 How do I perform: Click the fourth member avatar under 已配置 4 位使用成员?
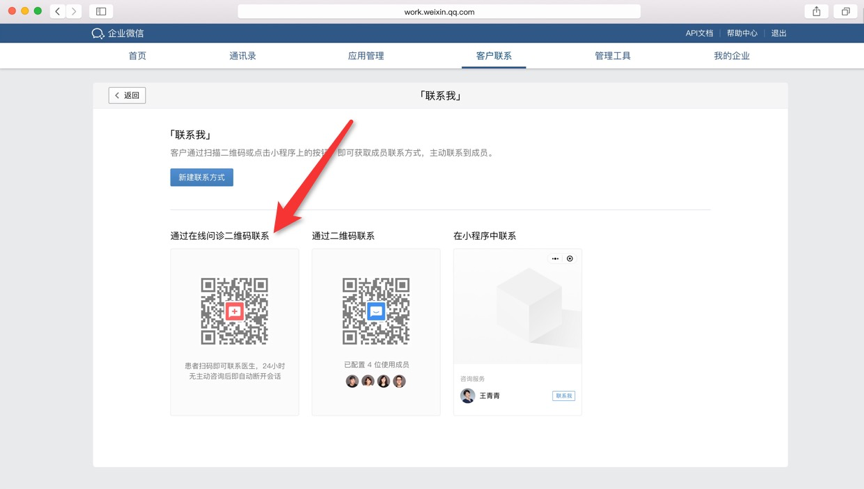pyautogui.click(x=399, y=381)
